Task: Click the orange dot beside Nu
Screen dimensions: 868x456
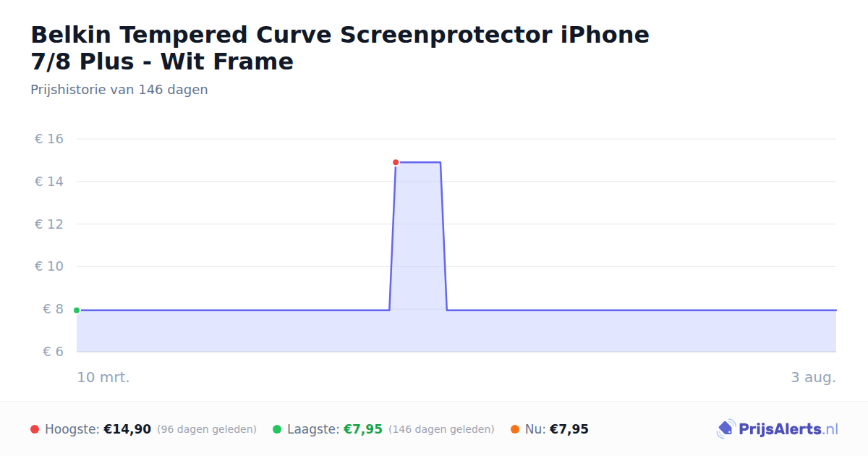Action: [x=515, y=429]
